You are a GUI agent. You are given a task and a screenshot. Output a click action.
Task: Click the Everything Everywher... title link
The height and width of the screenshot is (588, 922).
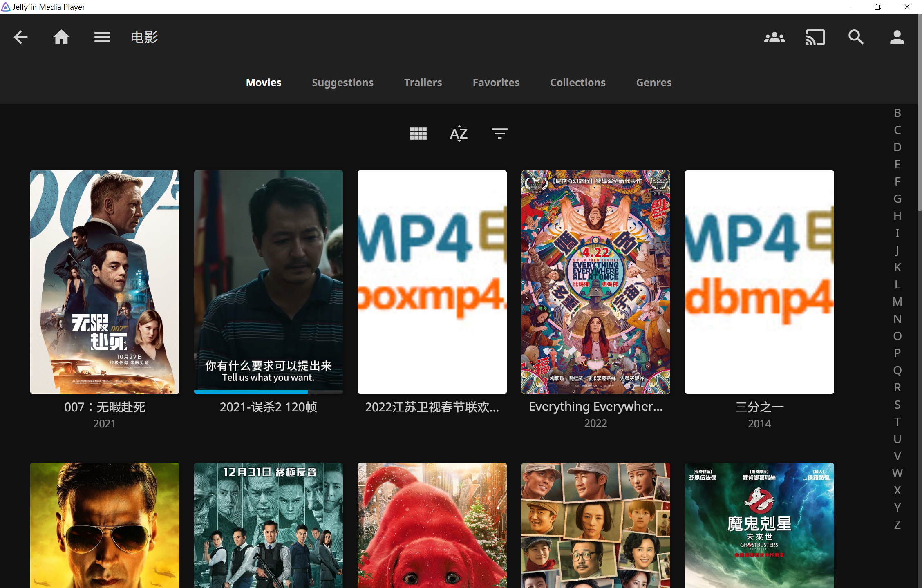595,407
